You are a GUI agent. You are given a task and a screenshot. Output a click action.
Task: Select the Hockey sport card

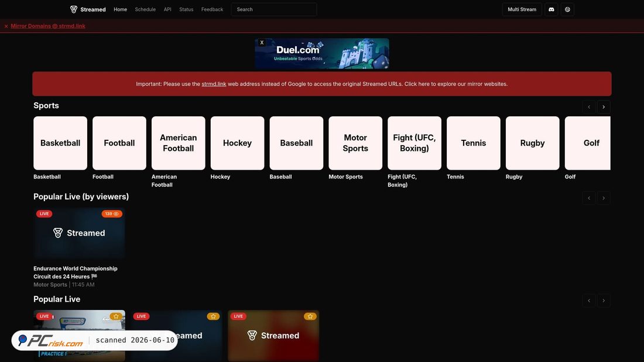pos(237,143)
